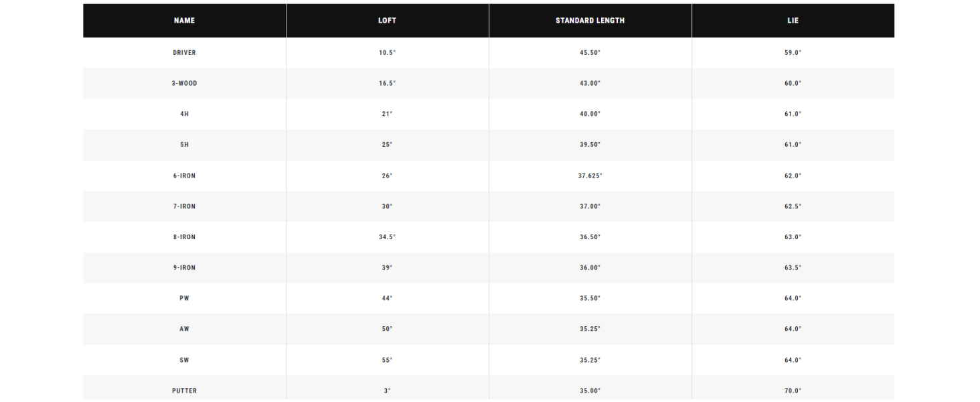Click the SW row name
This screenshot has height=402, width=980.
184,360
